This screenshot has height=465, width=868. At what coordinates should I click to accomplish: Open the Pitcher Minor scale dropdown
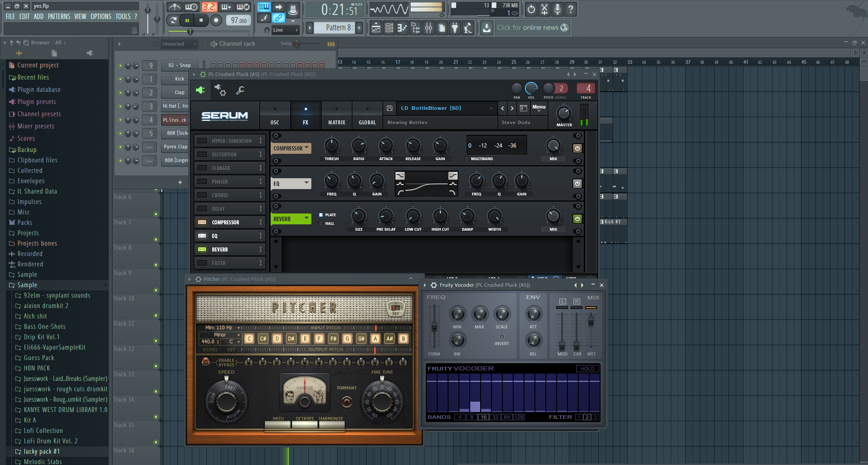220,335
